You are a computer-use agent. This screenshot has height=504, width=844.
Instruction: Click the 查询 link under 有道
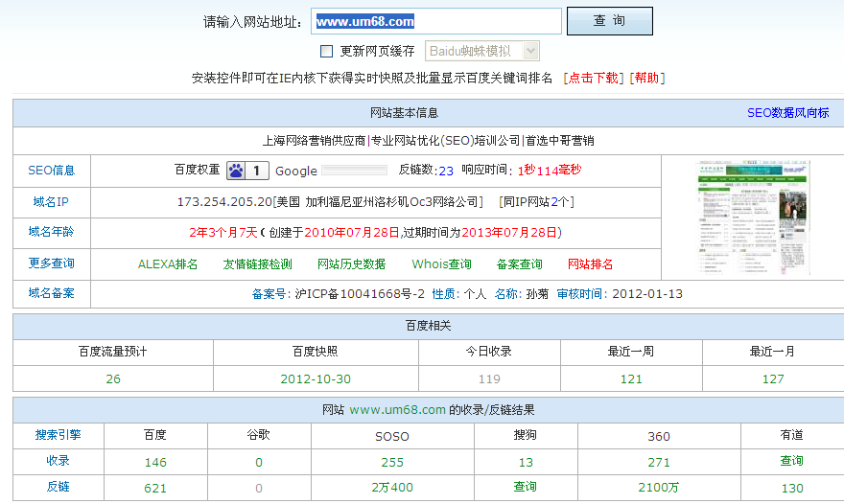(791, 461)
